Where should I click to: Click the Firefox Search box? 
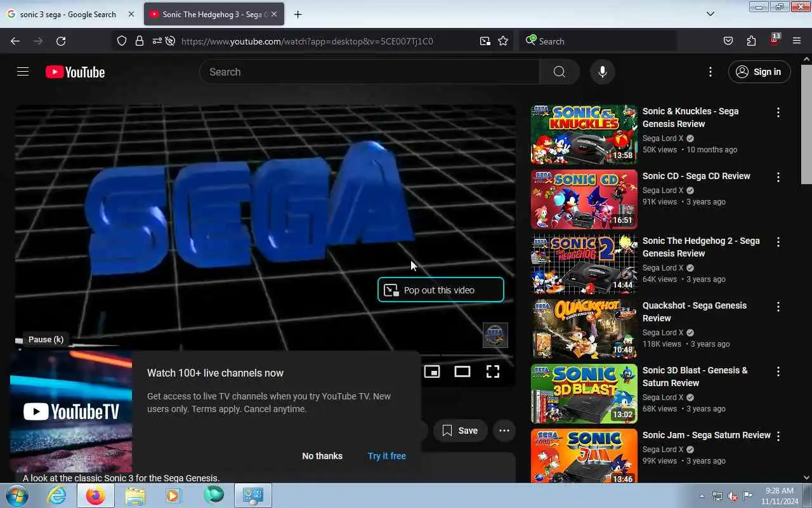point(598,41)
